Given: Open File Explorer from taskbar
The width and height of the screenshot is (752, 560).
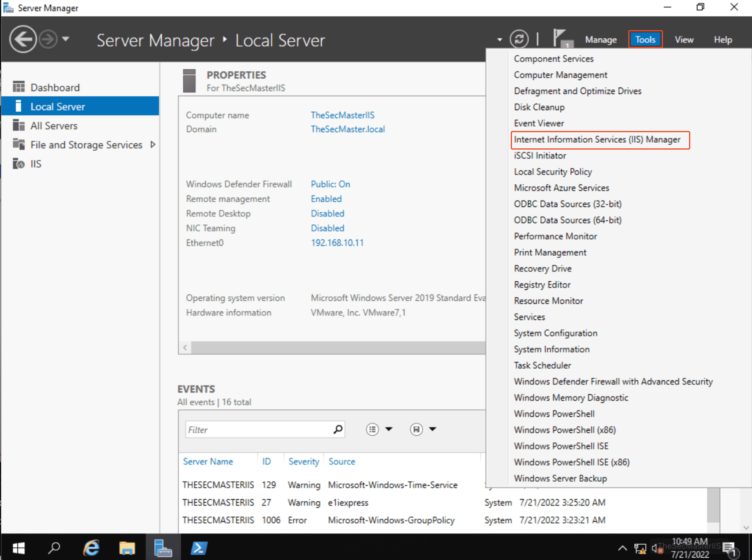Looking at the screenshot, I should pyautogui.click(x=127, y=548).
